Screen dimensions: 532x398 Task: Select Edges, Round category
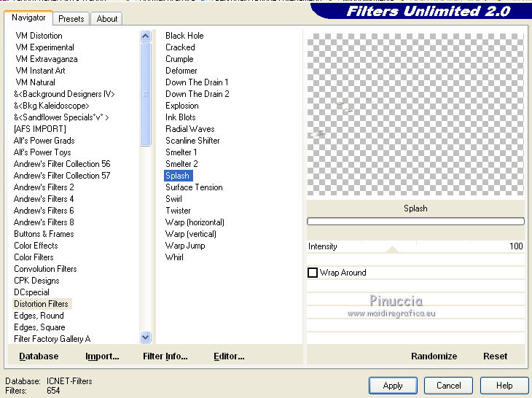[x=39, y=316]
